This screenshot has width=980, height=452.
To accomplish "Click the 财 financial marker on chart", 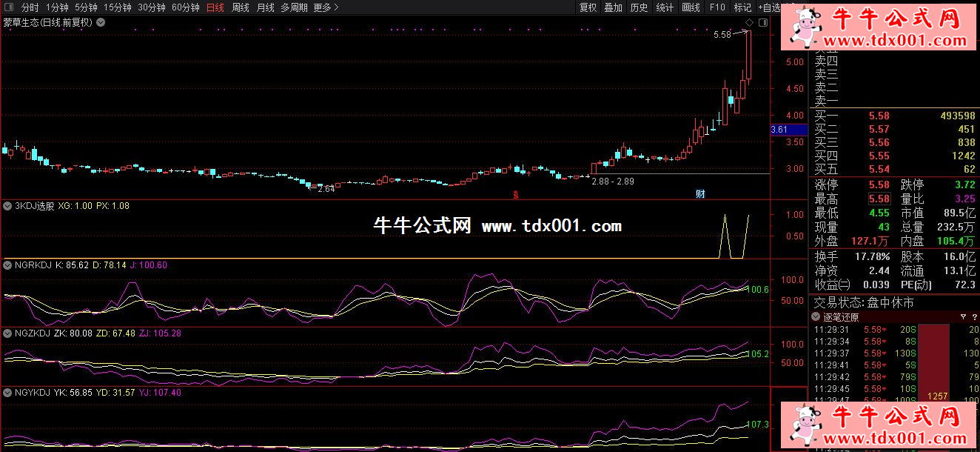I will pyautogui.click(x=700, y=194).
